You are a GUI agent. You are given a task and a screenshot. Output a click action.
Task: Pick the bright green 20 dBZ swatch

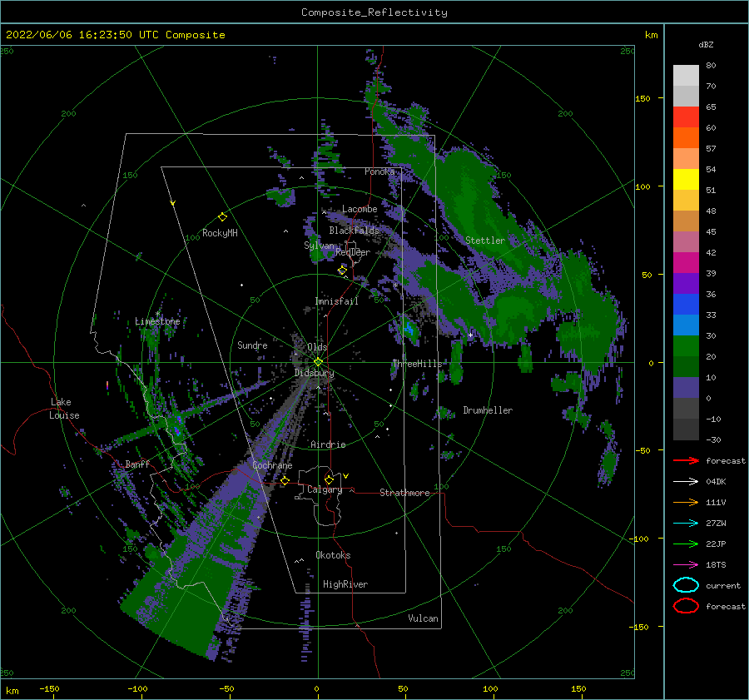(686, 346)
